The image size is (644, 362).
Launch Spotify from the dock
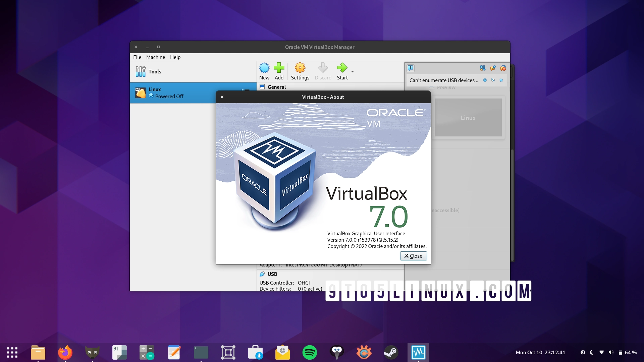pos(310,352)
